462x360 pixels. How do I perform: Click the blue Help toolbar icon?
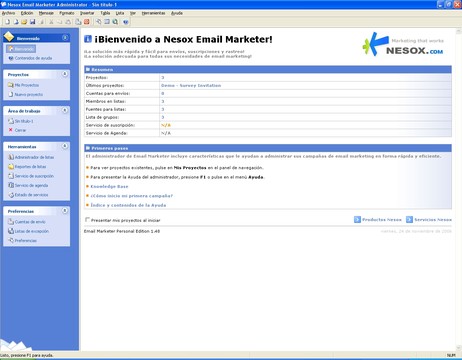click(126, 22)
